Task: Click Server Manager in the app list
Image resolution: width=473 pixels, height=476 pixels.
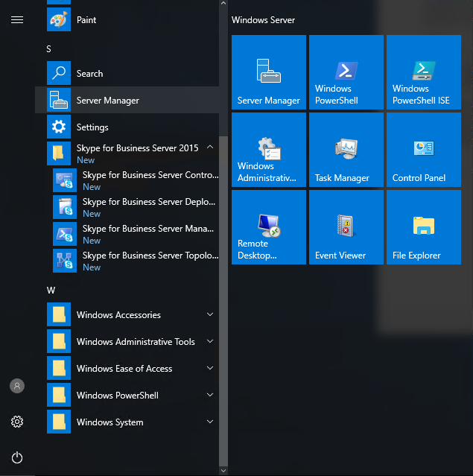Action: point(127,100)
